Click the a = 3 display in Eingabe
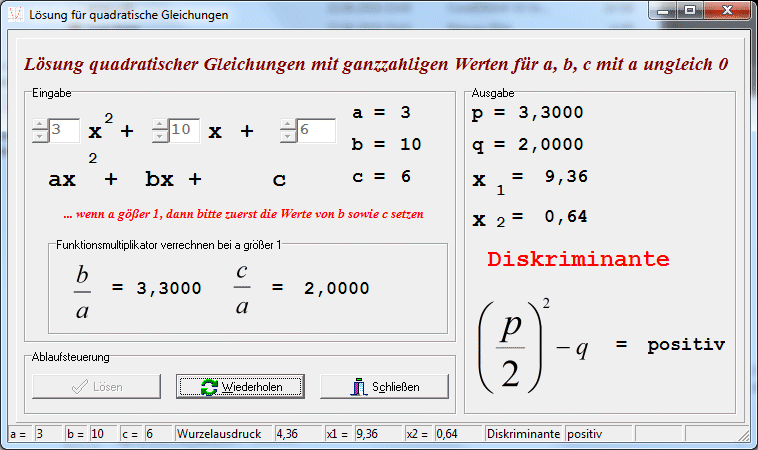The width and height of the screenshot is (758, 450). (x=381, y=113)
